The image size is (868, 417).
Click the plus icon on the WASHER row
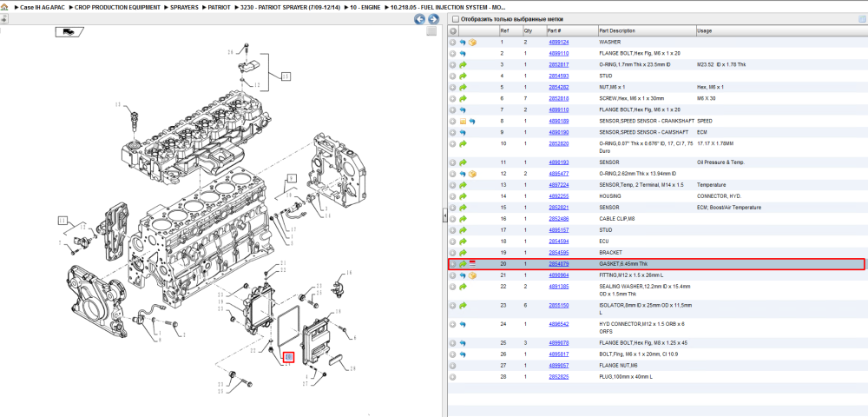[452, 42]
